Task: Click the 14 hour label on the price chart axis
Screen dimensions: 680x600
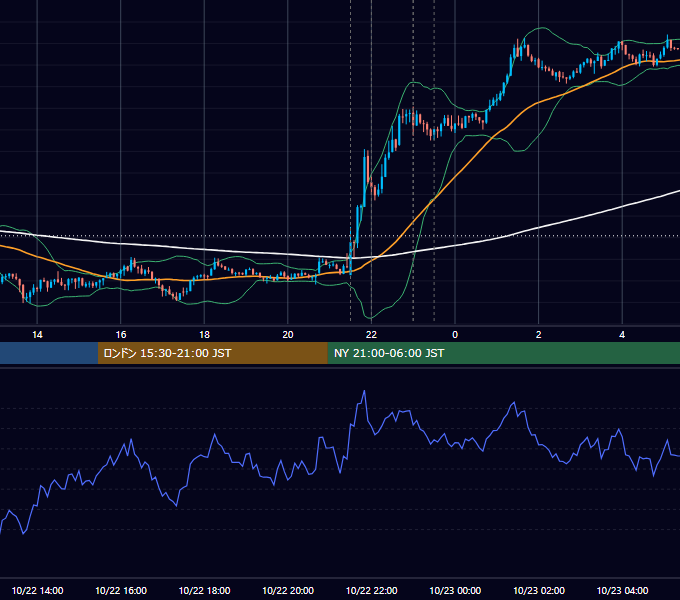Action: pos(37,335)
